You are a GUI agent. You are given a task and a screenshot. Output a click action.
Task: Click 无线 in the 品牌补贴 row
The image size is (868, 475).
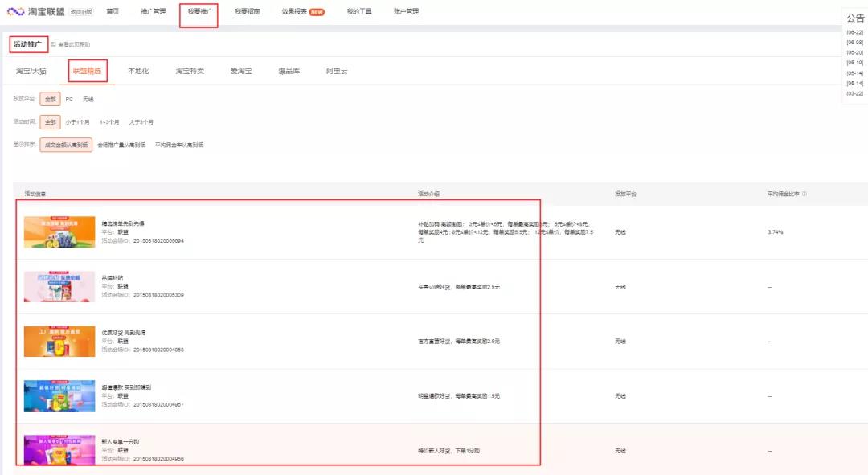(x=620, y=287)
